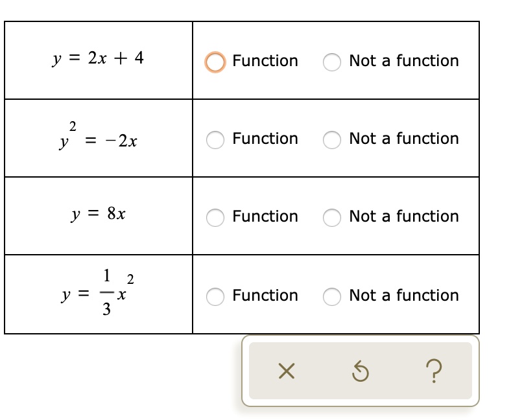
Task: Click the equation y = 2x + 4
Action: pyautogui.click(x=99, y=59)
